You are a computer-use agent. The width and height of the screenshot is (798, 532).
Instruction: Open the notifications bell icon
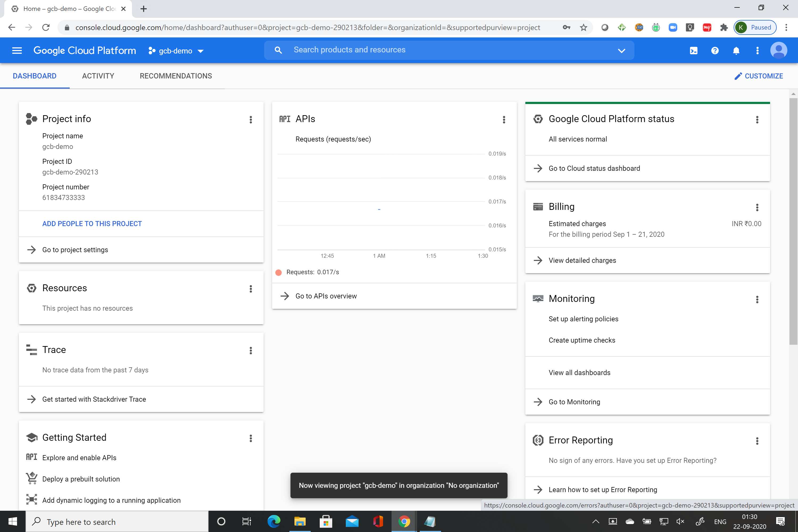(x=736, y=51)
